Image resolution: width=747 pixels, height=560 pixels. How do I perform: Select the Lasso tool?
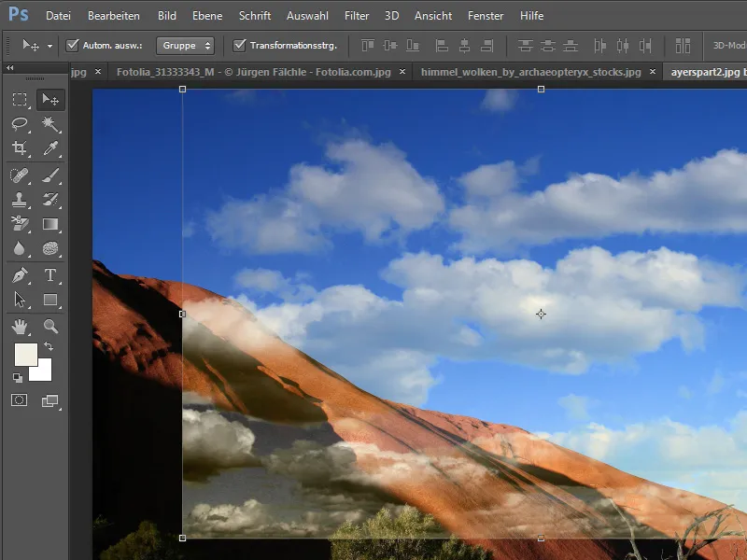pos(20,124)
